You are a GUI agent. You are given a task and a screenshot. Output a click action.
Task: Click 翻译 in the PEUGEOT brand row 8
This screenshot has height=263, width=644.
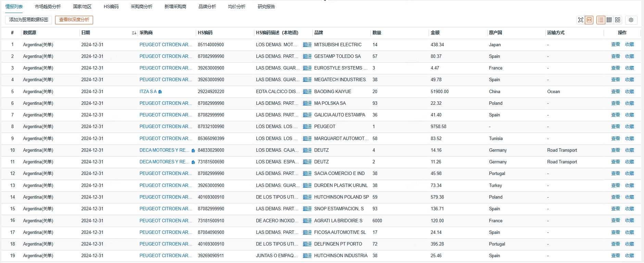coord(307,126)
